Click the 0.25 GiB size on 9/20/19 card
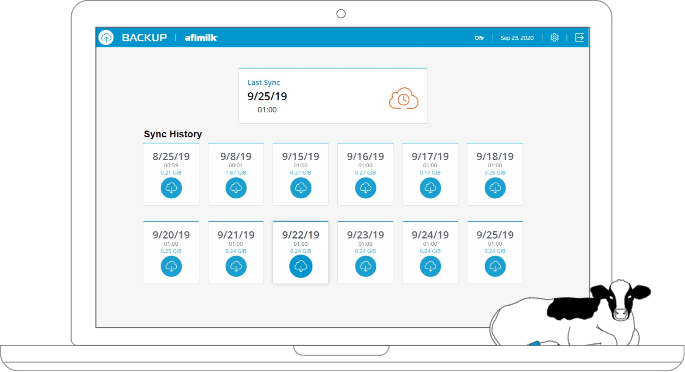 click(171, 251)
